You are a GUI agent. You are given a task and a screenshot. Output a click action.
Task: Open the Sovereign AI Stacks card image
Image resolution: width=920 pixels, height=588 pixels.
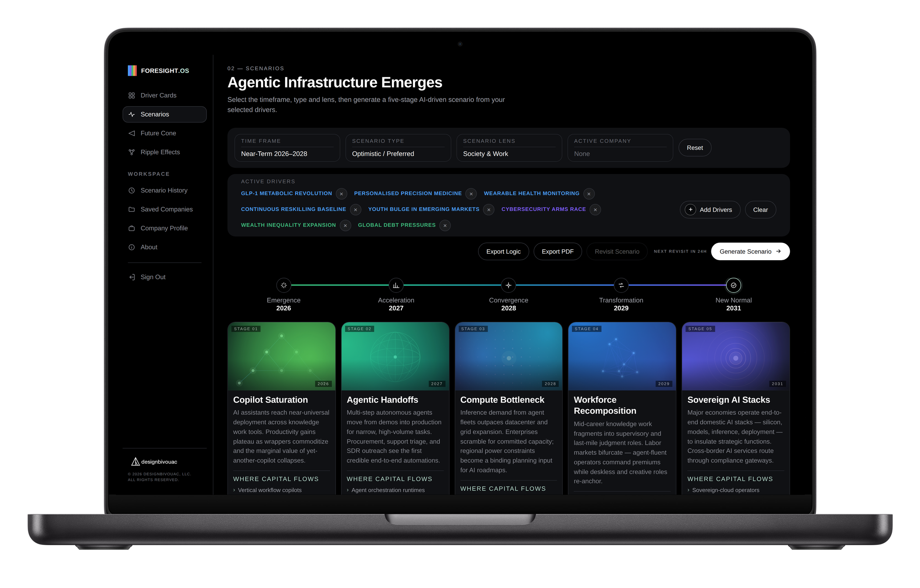point(736,356)
